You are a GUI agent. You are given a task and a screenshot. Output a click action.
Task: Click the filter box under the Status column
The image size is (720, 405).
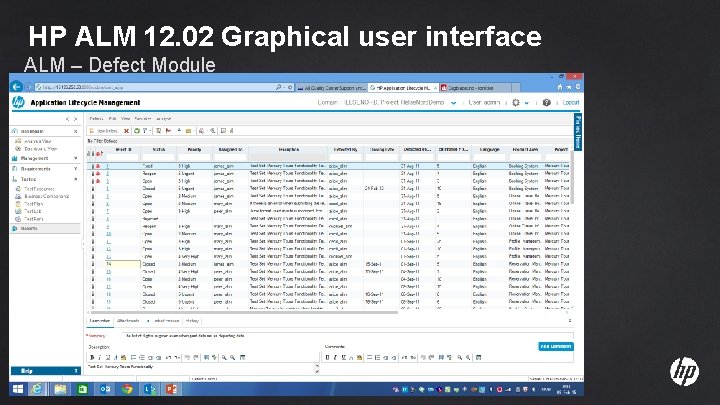(158, 157)
